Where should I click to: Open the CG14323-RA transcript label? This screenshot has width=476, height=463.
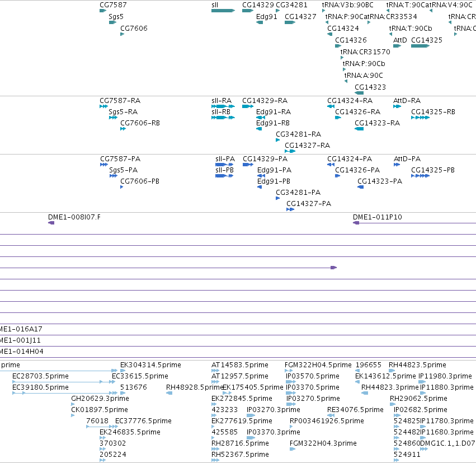pos(378,123)
